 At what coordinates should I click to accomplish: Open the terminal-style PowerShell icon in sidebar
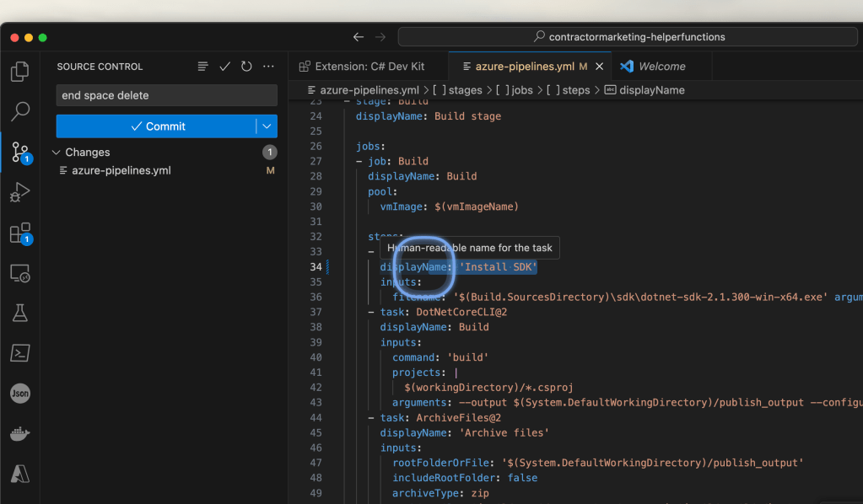[x=19, y=353]
